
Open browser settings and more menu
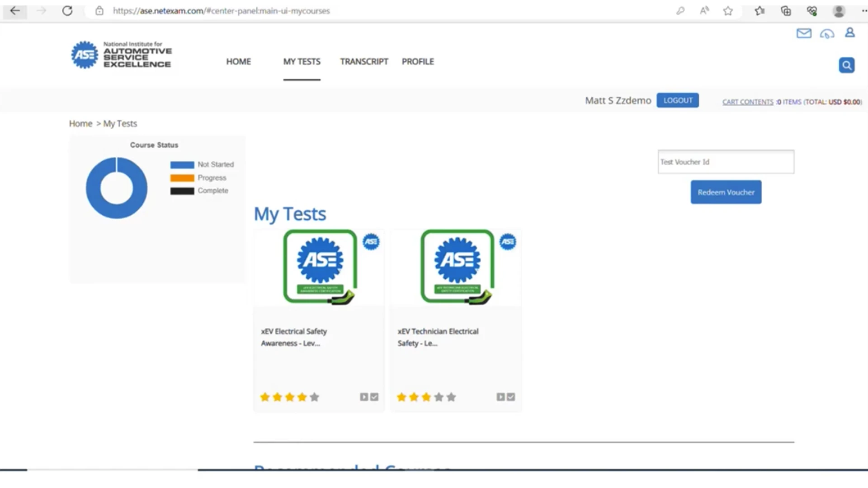863,11
